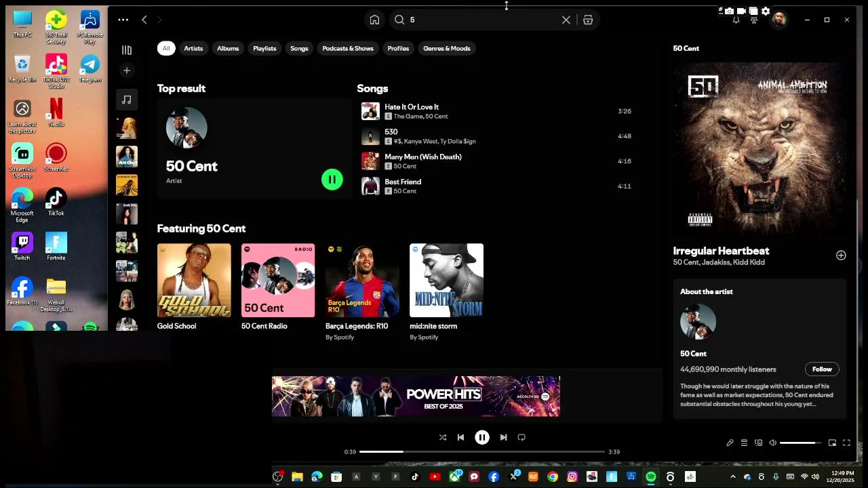Viewport: 868px width, 488px height.
Task: Pause playback in bottom player bar
Action: pyautogui.click(x=482, y=438)
